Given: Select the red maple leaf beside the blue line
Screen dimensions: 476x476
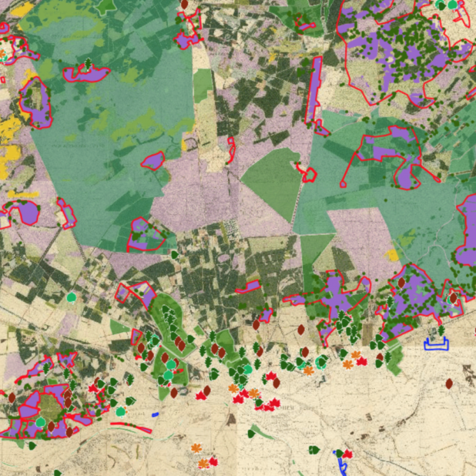Looking at the screenshot, I should coord(348,454).
